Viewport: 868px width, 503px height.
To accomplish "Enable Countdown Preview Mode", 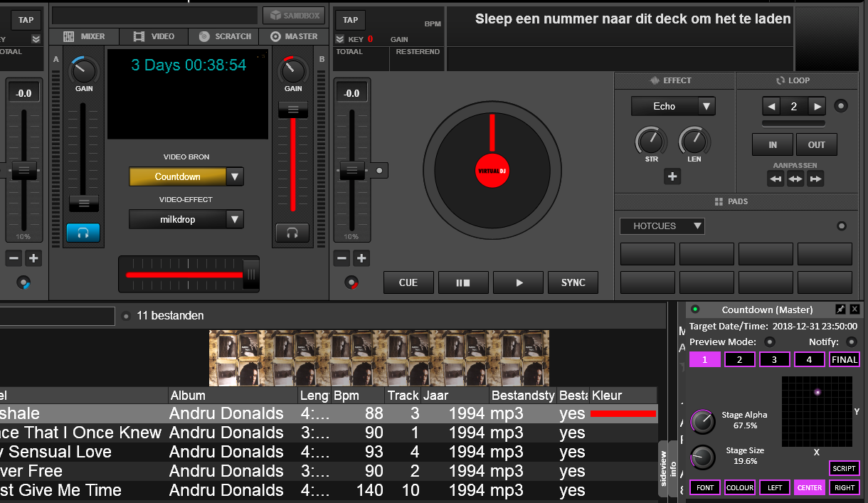I will [769, 341].
